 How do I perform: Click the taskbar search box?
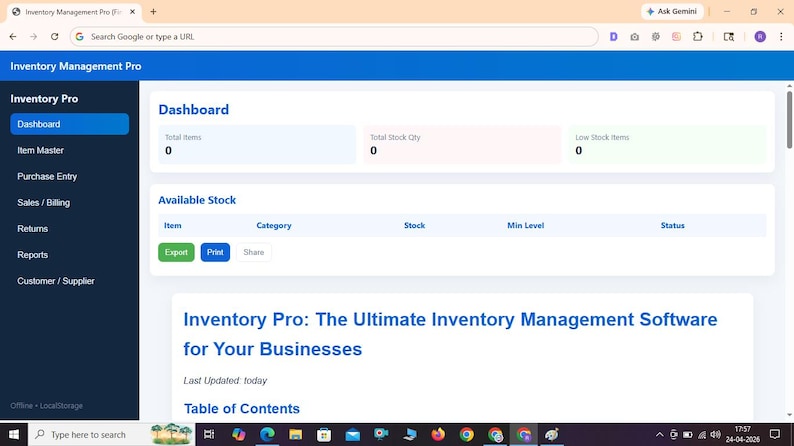click(x=111, y=434)
